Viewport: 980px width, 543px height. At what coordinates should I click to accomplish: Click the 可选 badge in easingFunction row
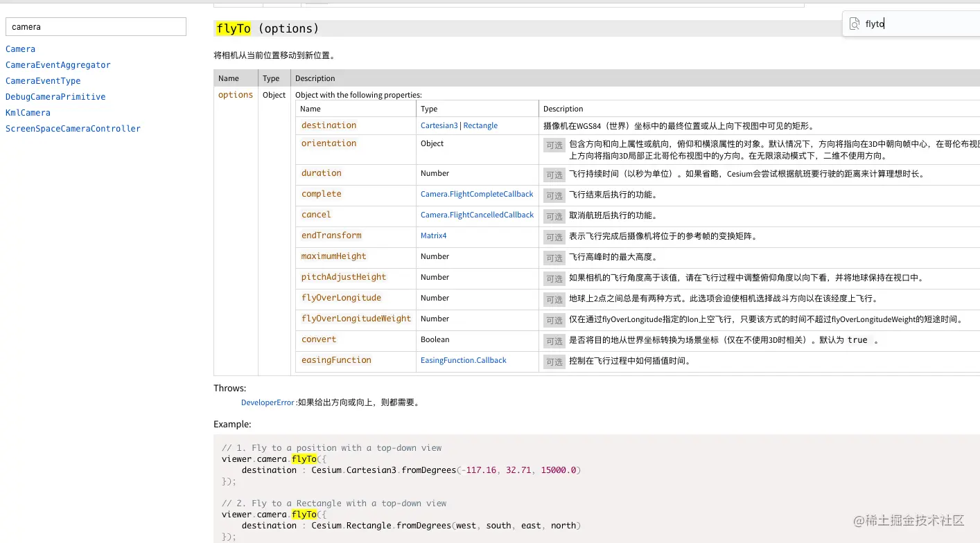pos(554,362)
